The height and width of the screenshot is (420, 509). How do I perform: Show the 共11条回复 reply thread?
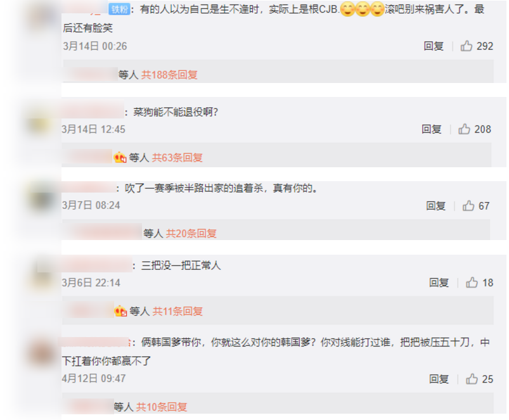pos(177,311)
